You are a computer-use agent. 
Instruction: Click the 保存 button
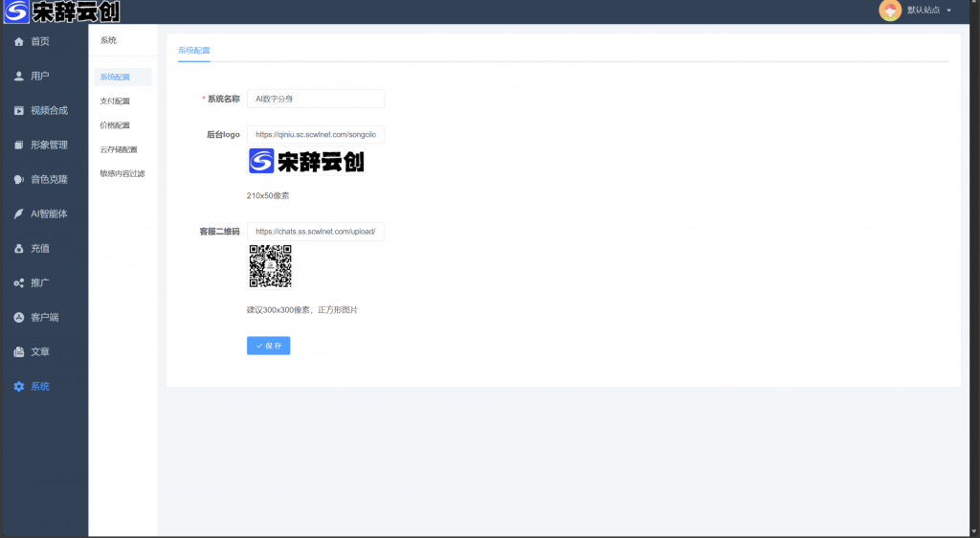pos(268,346)
